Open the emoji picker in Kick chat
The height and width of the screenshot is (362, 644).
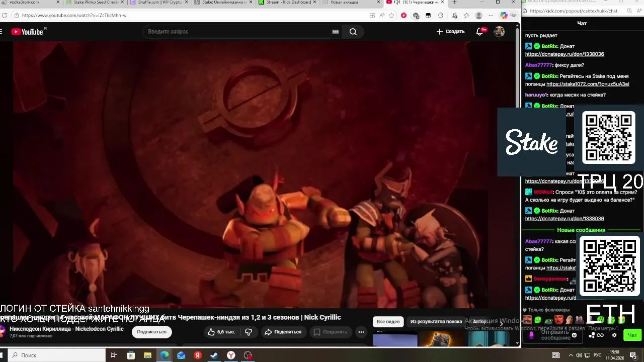574,335
